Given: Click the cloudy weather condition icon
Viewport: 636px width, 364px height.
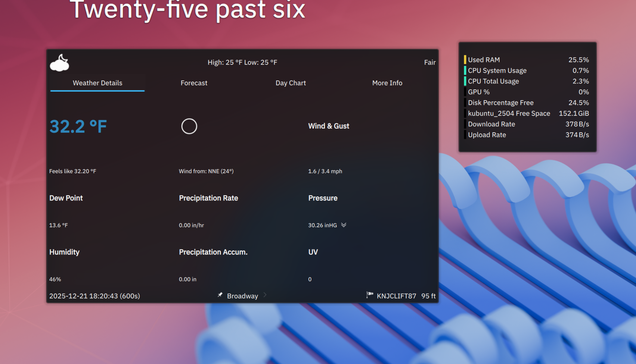Looking at the screenshot, I should 60,63.
